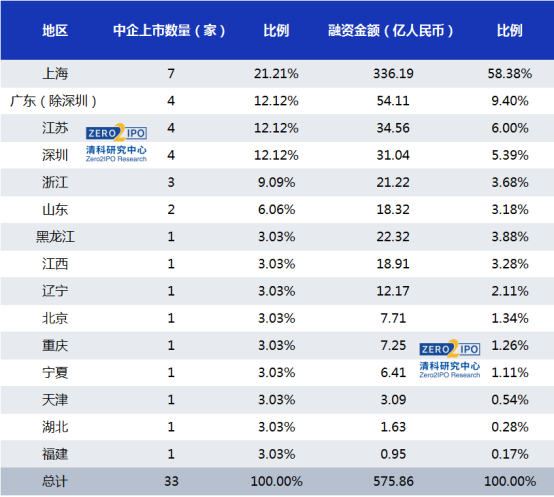Click the 12.17 financing amount
Screen dimensions: 554x497
[393, 291]
